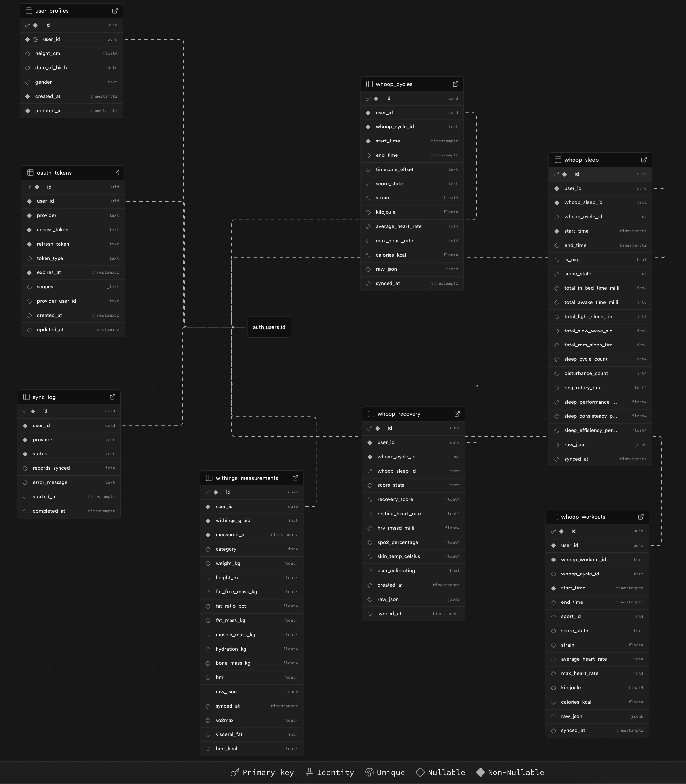The height and width of the screenshot is (784, 686).
Task: Click whoop_workouts external link icon
Action: 641,517
